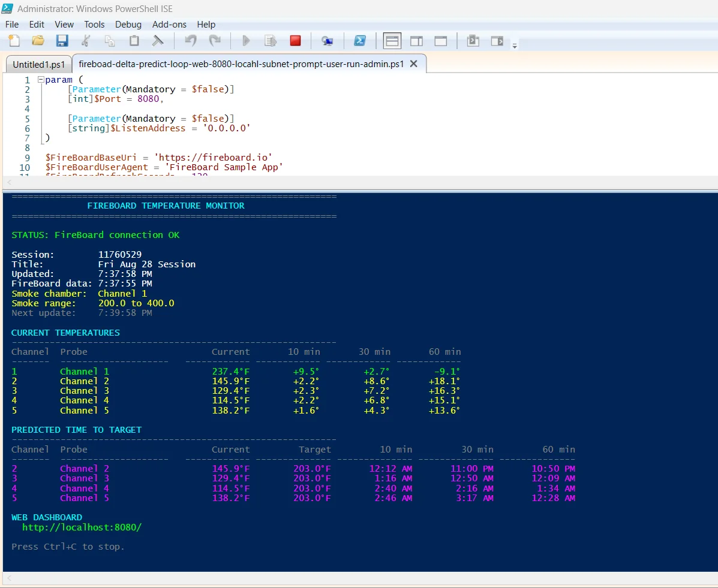Click the STATUS: FireBoard connection OK line
This screenshot has width=718, height=588.
click(x=95, y=235)
